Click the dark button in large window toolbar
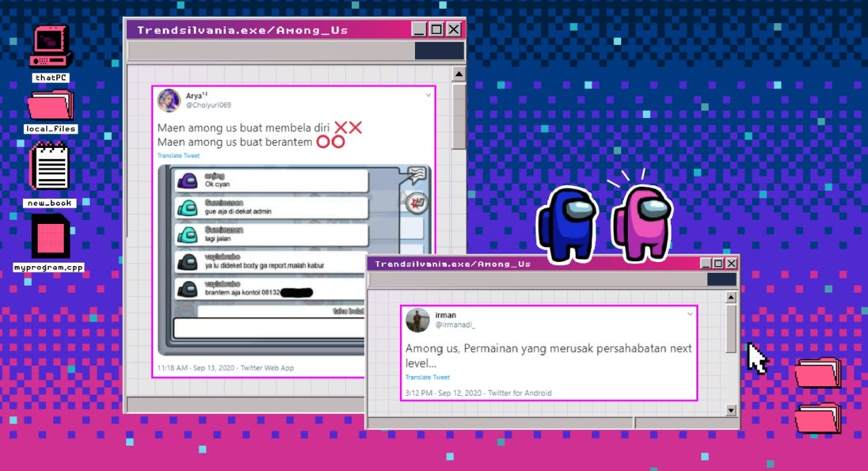The image size is (868, 471). tap(439, 51)
